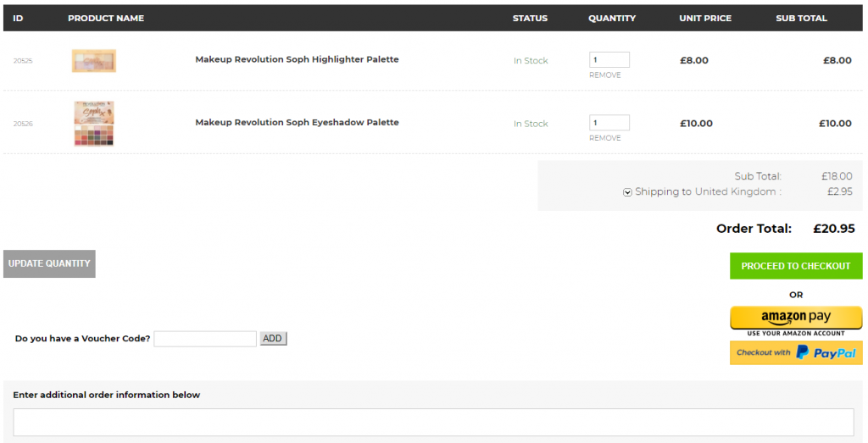Remove the Soph Eyeshadow Palette item
This screenshot has height=443, width=868.
[x=605, y=138]
